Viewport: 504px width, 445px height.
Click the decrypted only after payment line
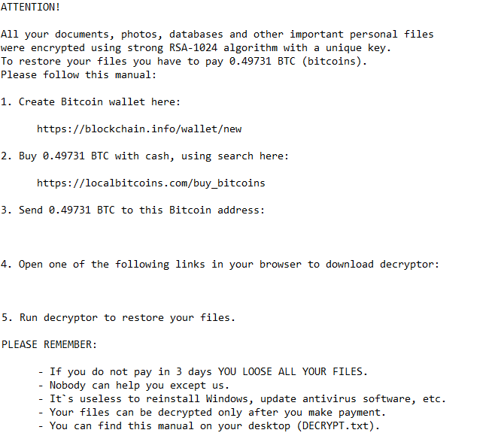point(211,412)
